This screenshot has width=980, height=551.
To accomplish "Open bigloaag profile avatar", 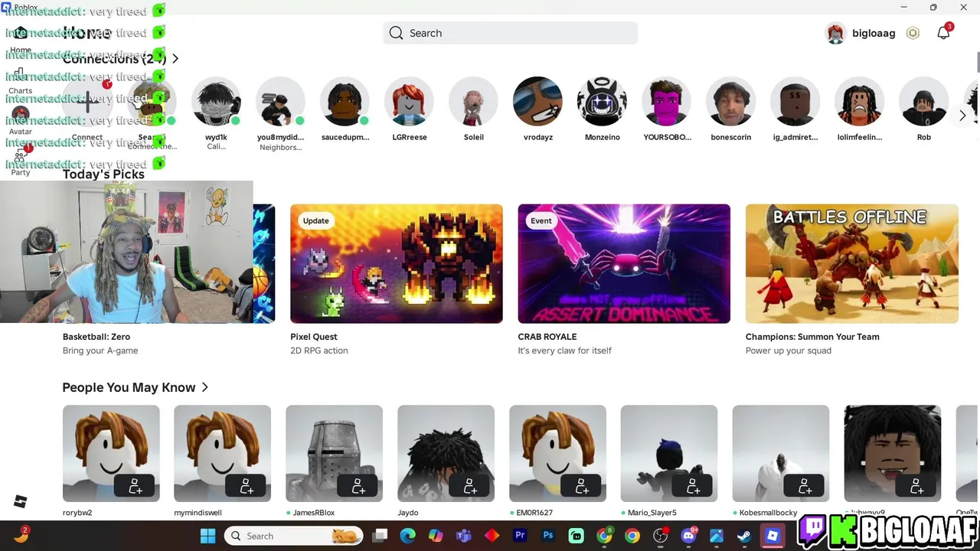I will tap(835, 33).
